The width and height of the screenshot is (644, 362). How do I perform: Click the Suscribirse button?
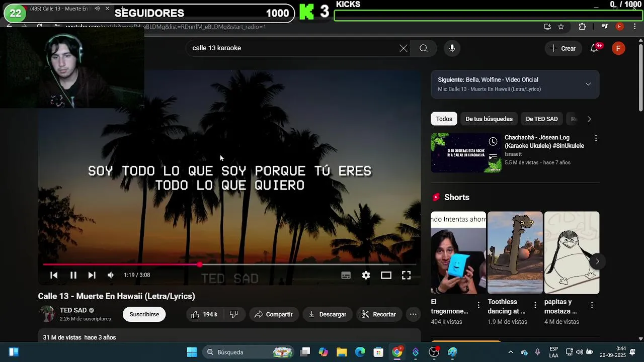pyautogui.click(x=144, y=314)
